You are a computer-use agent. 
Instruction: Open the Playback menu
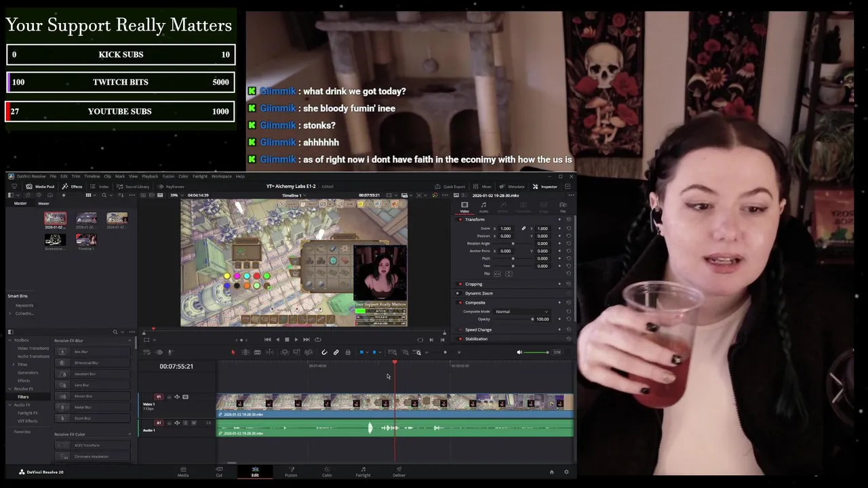(x=150, y=176)
